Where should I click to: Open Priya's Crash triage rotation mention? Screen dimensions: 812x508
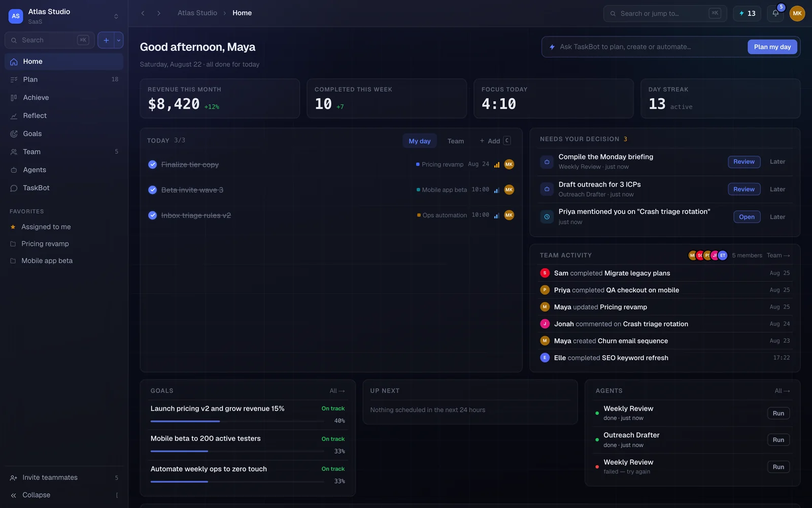(x=747, y=217)
